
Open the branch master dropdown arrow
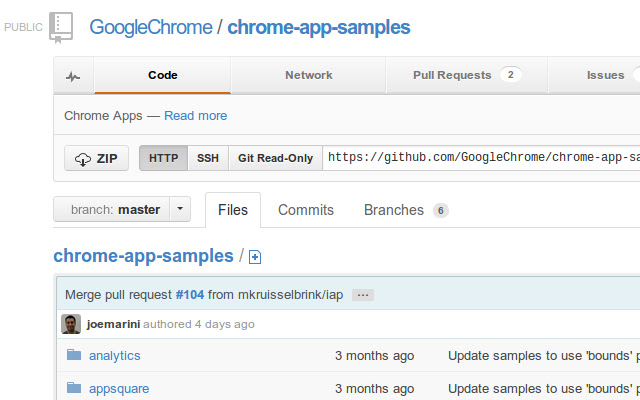coord(180,209)
